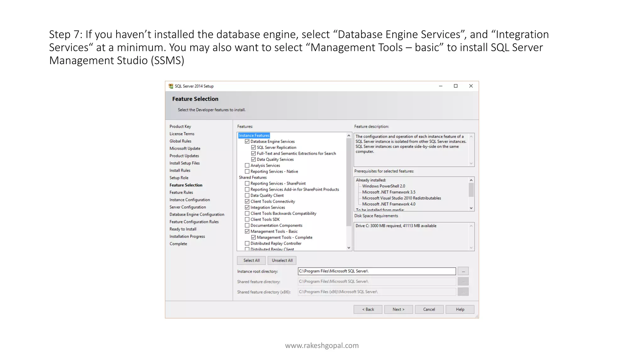
Task: Enable Data Quality Client
Action: (247, 195)
